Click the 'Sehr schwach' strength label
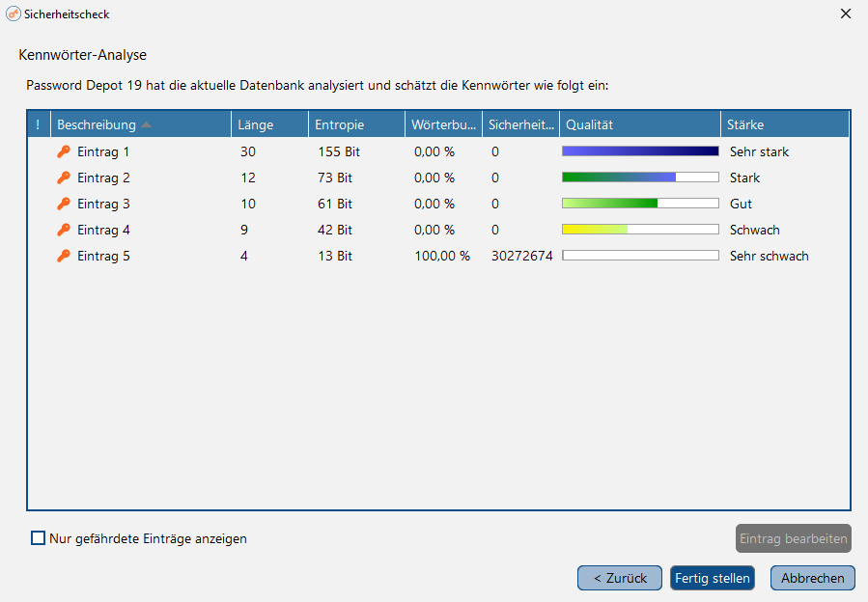 tap(769, 256)
